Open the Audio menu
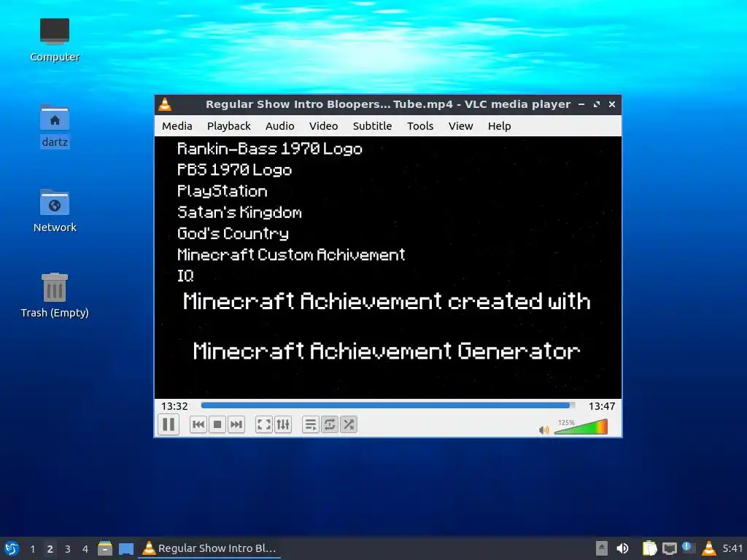This screenshot has width=747, height=560. coord(279,126)
